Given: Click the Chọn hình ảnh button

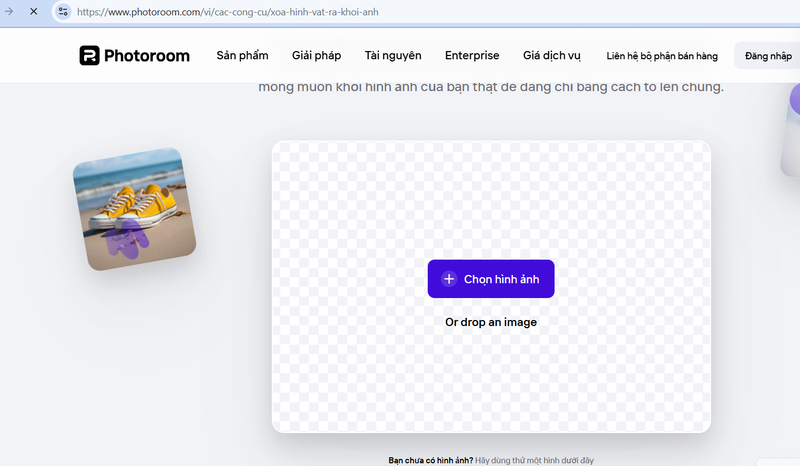Looking at the screenshot, I should pos(491,279).
